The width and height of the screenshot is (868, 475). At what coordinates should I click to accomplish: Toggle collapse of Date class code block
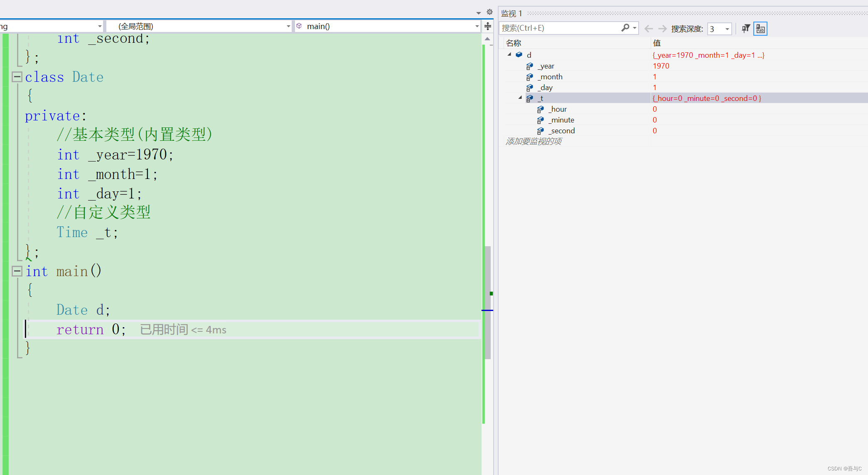click(16, 77)
